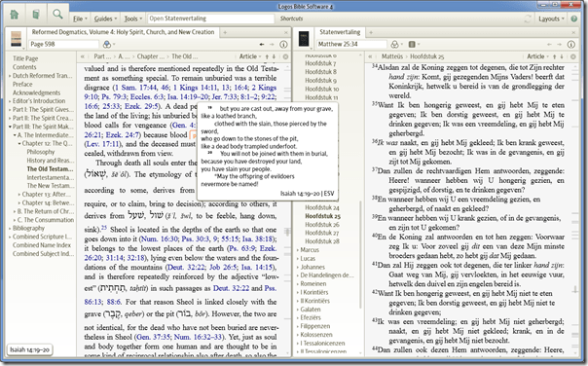Screen dimensions: 588x366
Task: Click the Reformed Dogmatics book cover icon
Action: click(x=17, y=39)
